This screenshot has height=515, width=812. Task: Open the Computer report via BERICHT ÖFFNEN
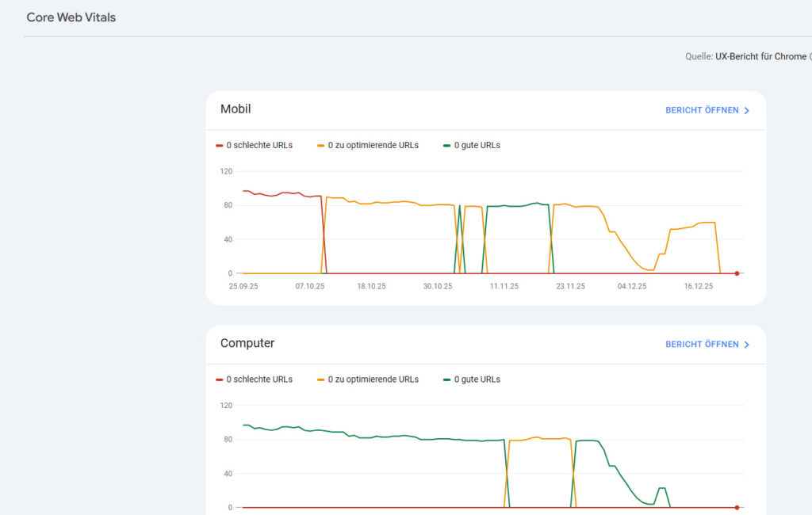coord(703,345)
